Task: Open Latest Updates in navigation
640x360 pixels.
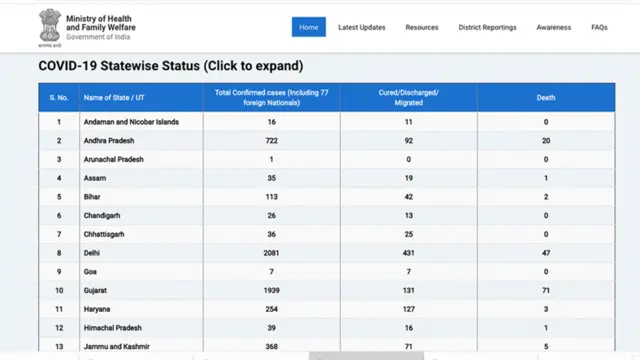Action: [x=362, y=27]
